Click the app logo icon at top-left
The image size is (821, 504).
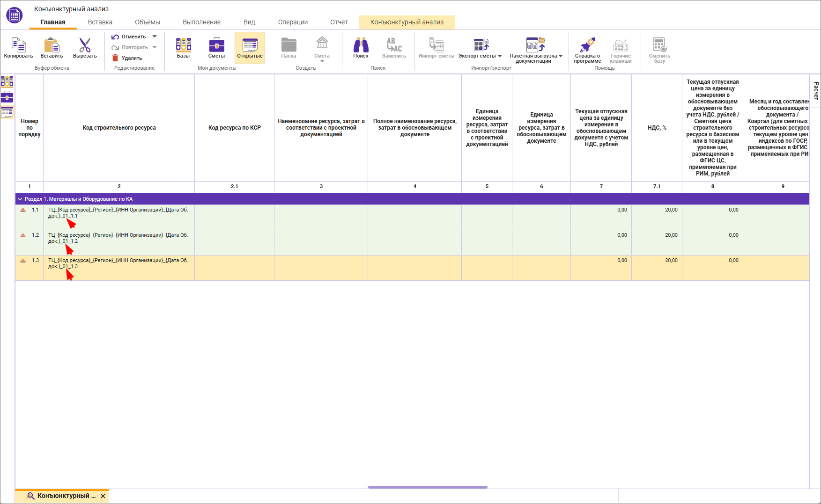pos(14,15)
